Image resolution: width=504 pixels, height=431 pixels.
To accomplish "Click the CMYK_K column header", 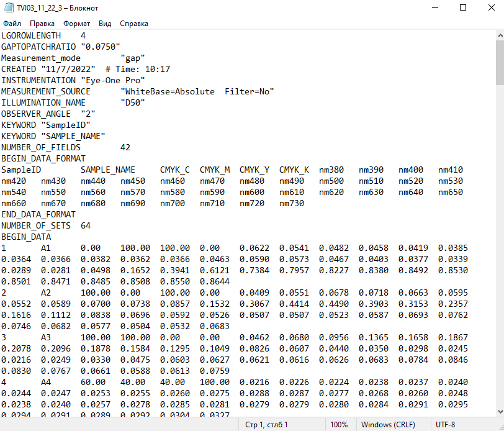I will [294, 170].
